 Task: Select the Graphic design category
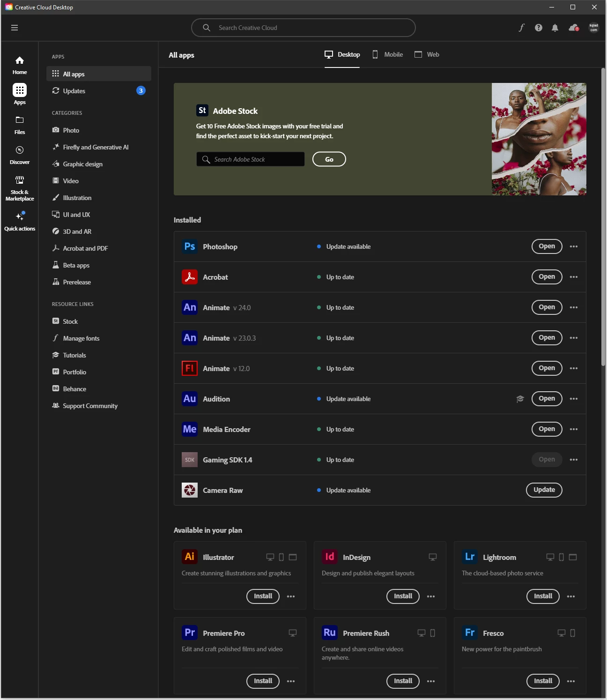click(99, 164)
